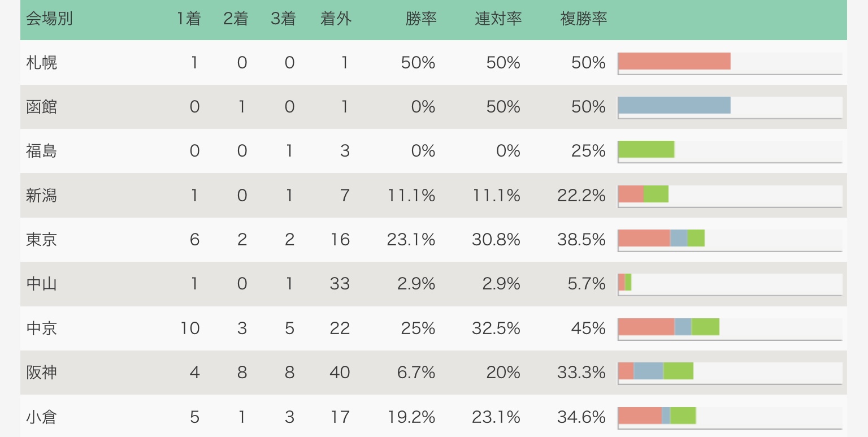The width and height of the screenshot is (868, 437).
Task: Select the 東京 venue row label
Action: point(42,239)
